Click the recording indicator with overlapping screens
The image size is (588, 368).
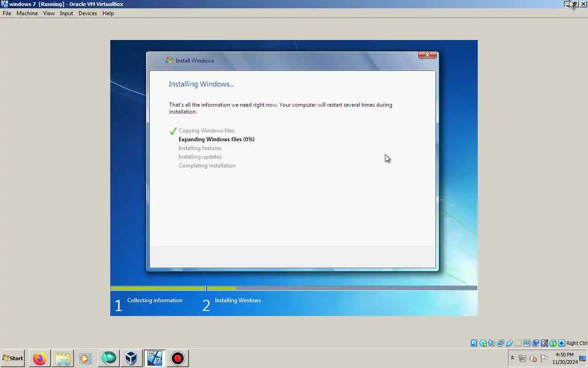point(535,343)
